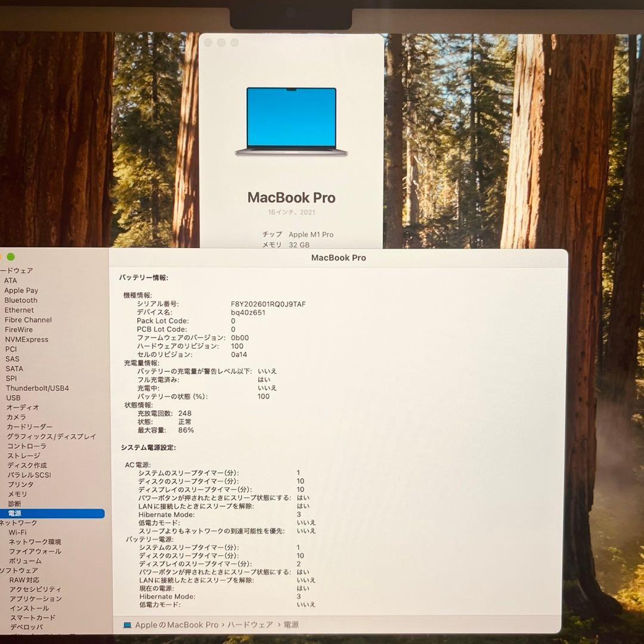The image size is (644, 644).
Task: View メモリ details
Action: coord(18,494)
